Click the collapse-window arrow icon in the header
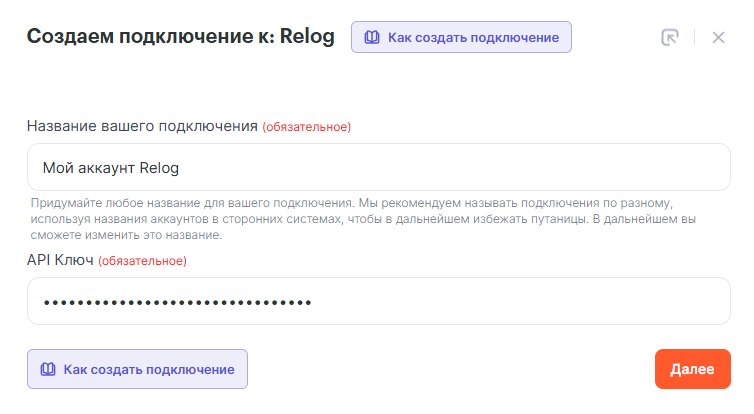 pyautogui.click(x=670, y=37)
